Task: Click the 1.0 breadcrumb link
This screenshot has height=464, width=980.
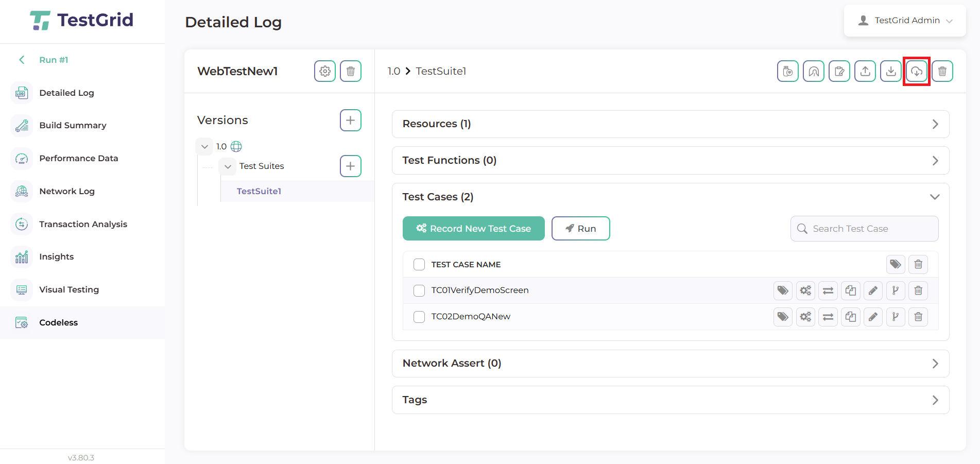Action: pos(394,71)
